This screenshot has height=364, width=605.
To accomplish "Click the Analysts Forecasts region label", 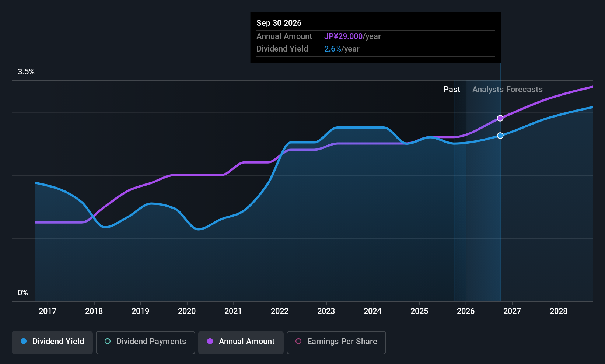I will (x=507, y=90).
